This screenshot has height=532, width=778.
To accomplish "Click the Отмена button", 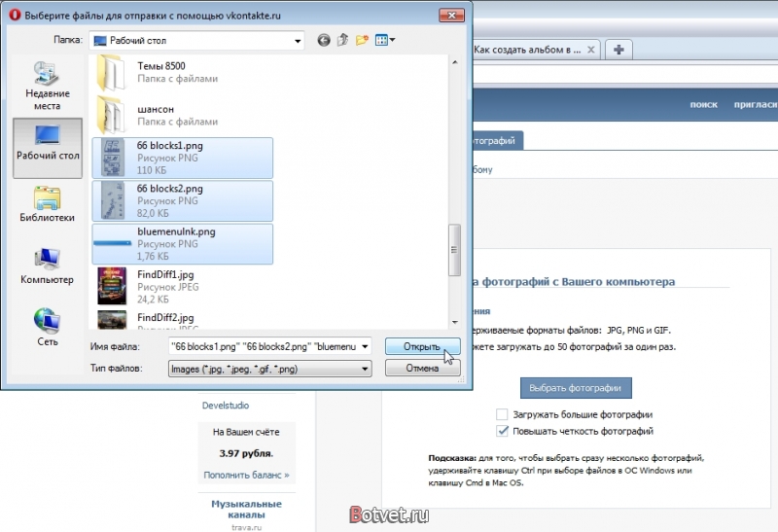I will tap(422, 369).
